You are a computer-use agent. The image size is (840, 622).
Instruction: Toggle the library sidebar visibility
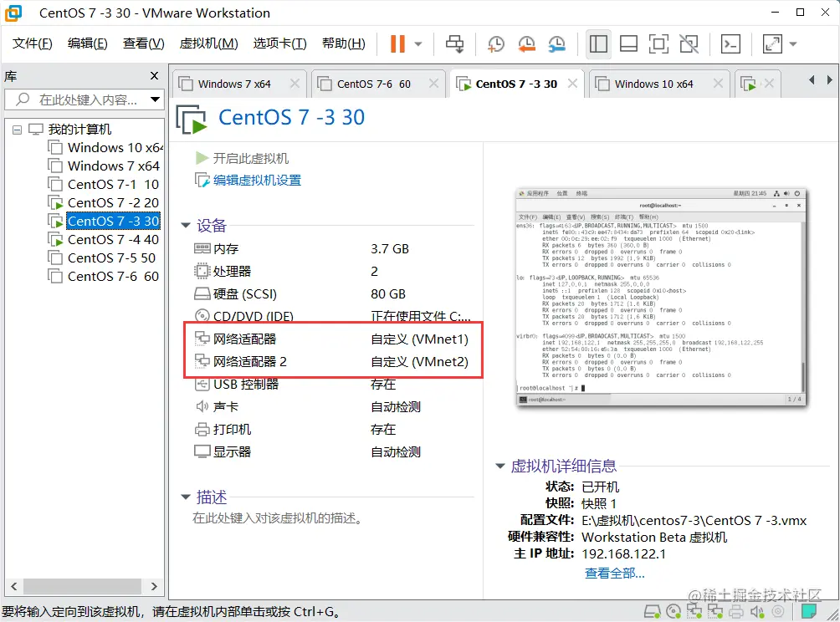[598, 43]
